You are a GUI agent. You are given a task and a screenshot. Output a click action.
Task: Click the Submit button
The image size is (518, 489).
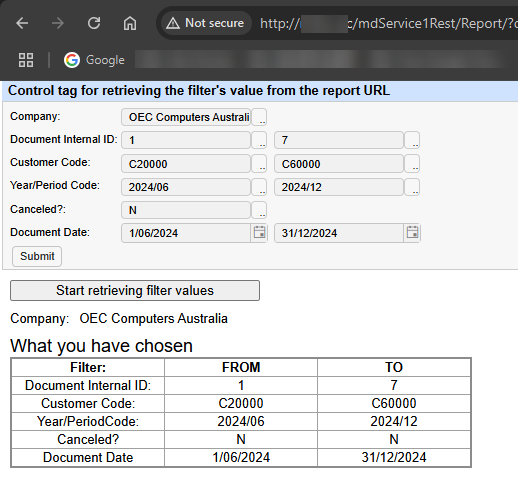pyautogui.click(x=37, y=256)
